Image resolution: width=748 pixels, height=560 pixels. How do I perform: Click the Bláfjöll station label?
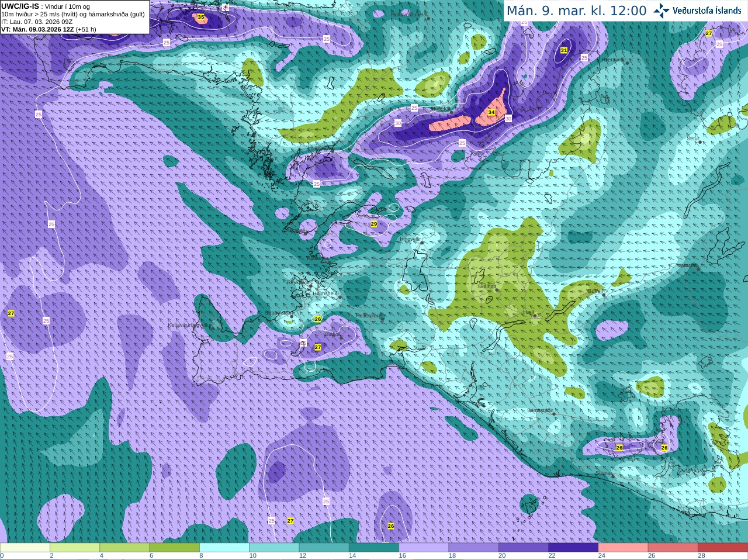pyautogui.click(x=333, y=334)
